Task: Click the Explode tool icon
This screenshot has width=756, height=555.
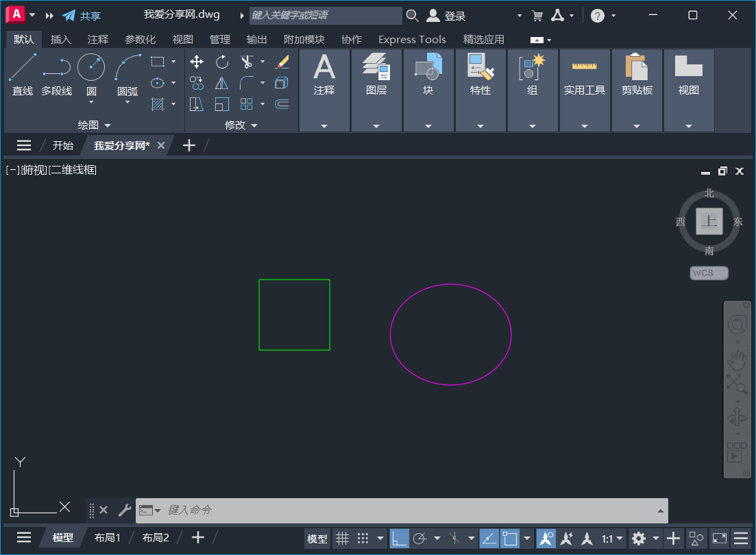Action: (282, 83)
